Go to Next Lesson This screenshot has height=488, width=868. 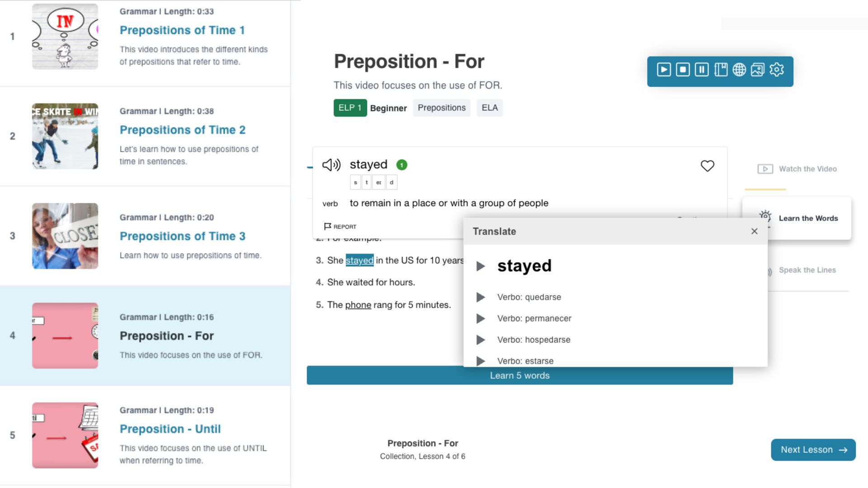click(813, 450)
